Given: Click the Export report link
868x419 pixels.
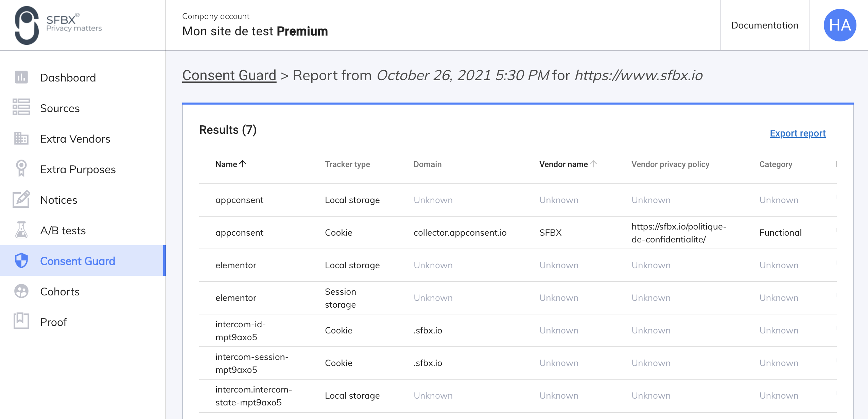Looking at the screenshot, I should coord(798,133).
